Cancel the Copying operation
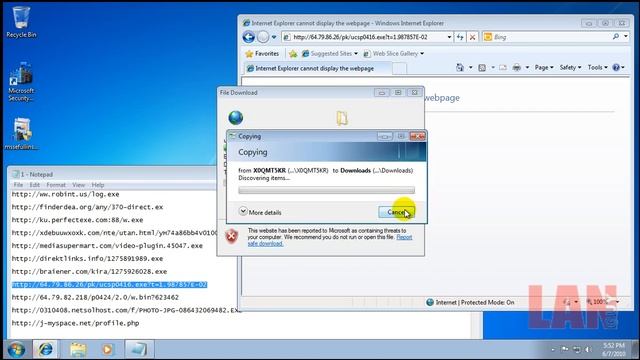The image size is (640, 360). [x=396, y=212]
